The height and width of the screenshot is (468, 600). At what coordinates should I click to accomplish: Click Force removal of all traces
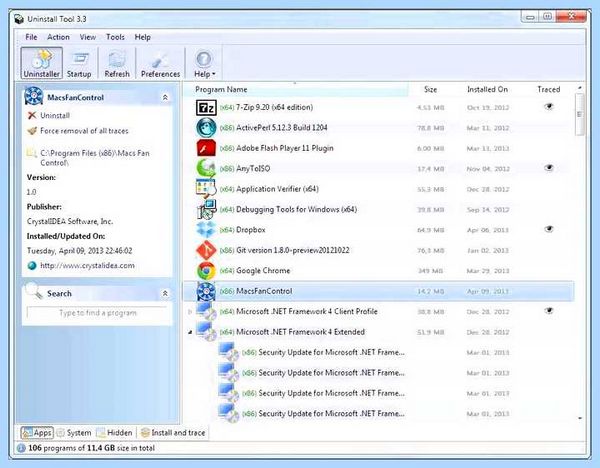(84, 131)
